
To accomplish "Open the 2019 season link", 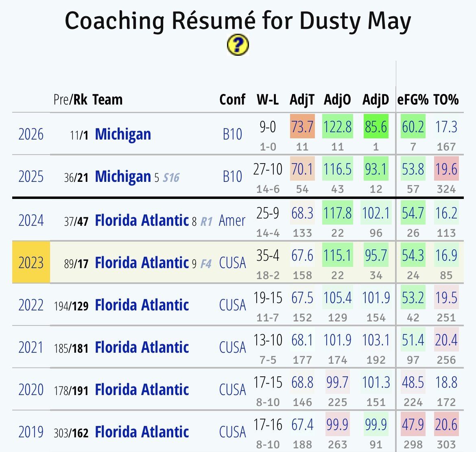I will [31, 432].
